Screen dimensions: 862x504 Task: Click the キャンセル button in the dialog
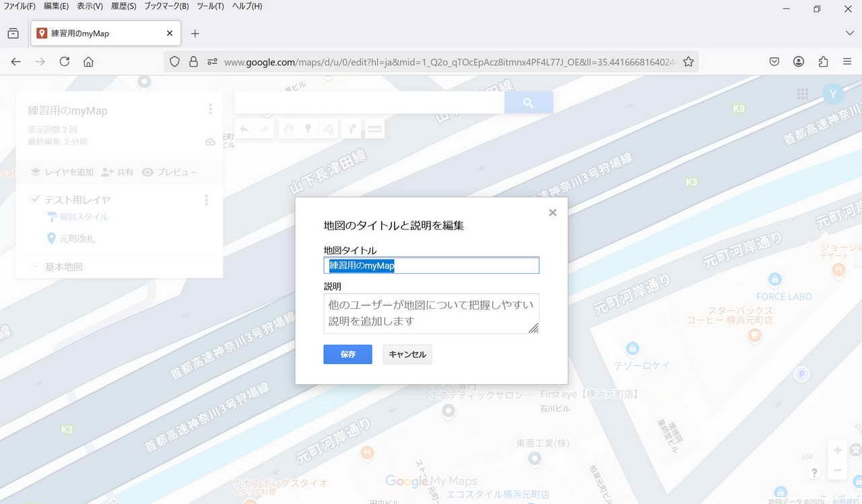point(407,355)
